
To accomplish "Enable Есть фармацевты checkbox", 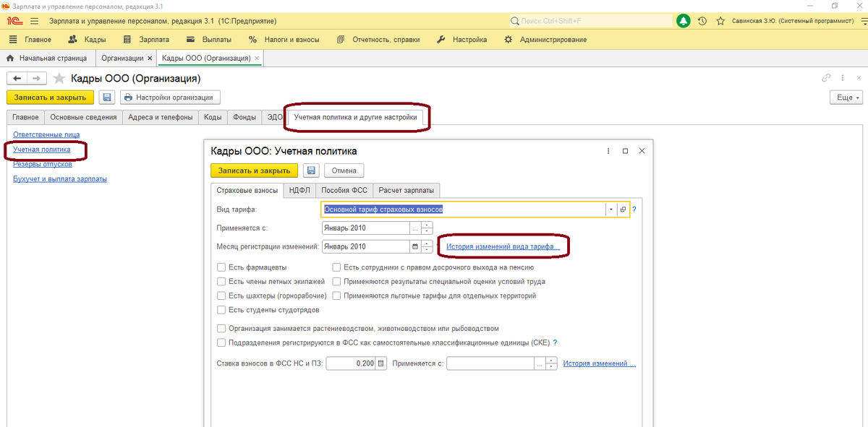I will pos(221,267).
